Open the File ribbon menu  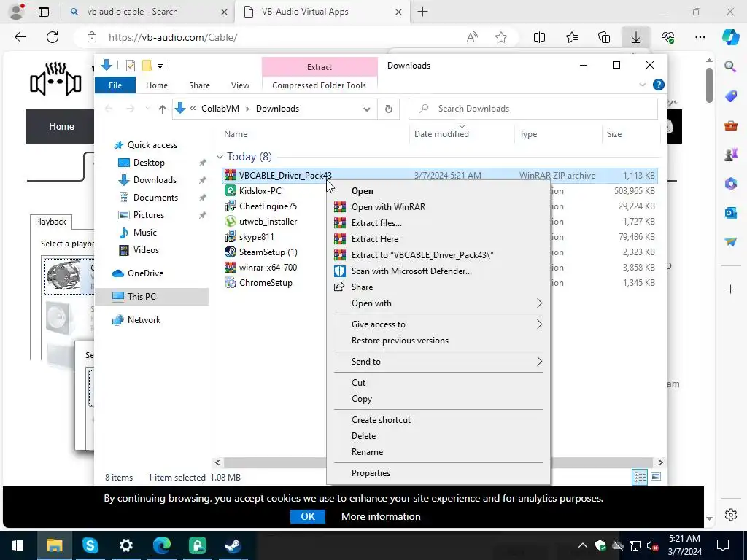tap(115, 85)
